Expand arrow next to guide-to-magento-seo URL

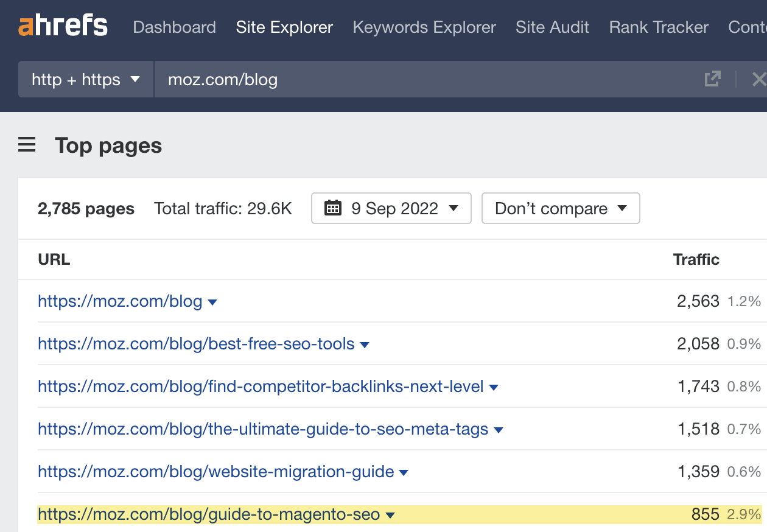(x=390, y=516)
